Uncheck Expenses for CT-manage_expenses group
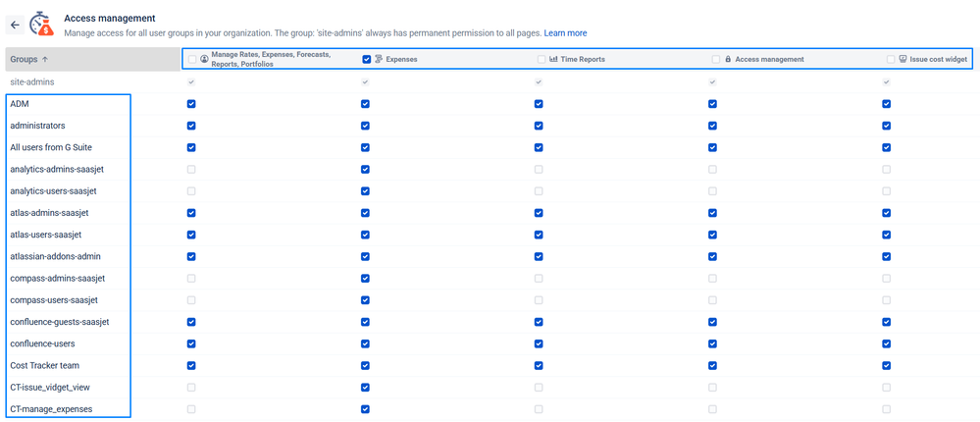This screenshot has width=980, height=422. [x=365, y=409]
